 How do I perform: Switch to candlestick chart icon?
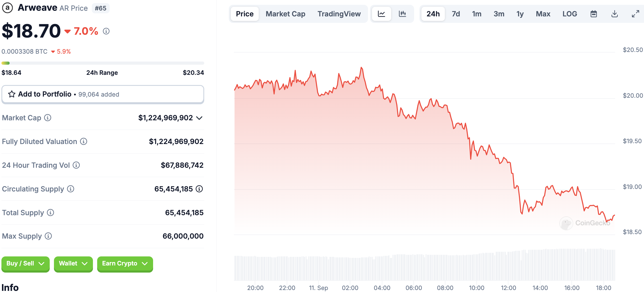pos(402,14)
